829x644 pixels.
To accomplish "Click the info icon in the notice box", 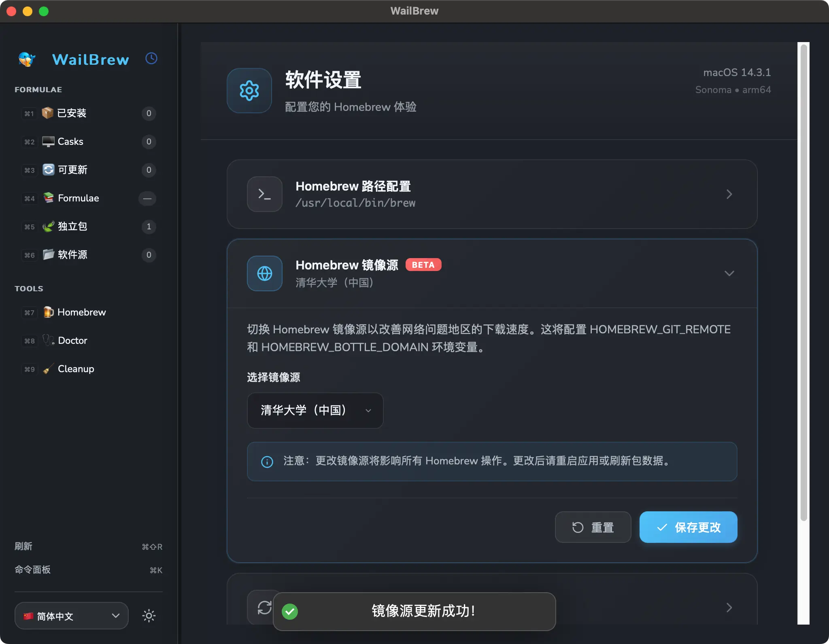I will [267, 462].
